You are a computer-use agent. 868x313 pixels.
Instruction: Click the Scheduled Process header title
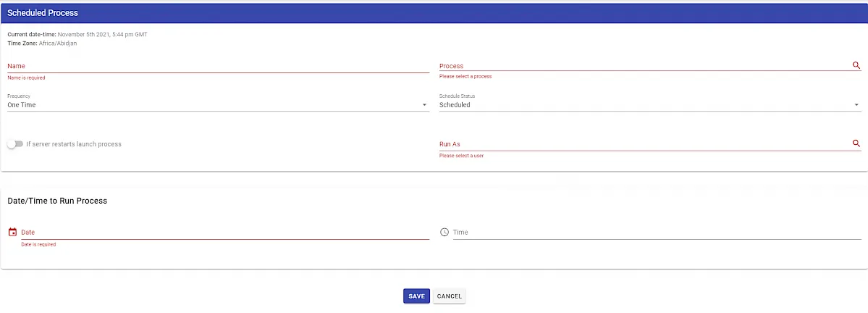(43, 13)
